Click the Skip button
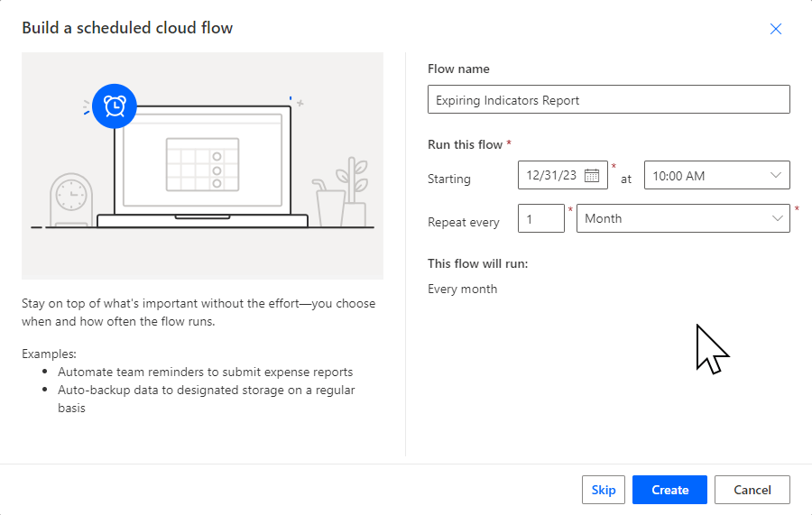Viewport: 812px width, 515px height. click(x=603, y=490)
